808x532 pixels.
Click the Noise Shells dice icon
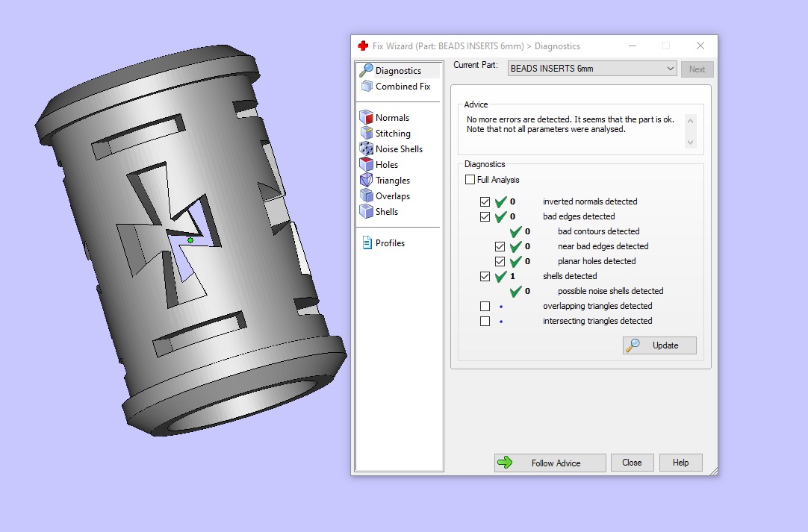(x=367, y=148)
